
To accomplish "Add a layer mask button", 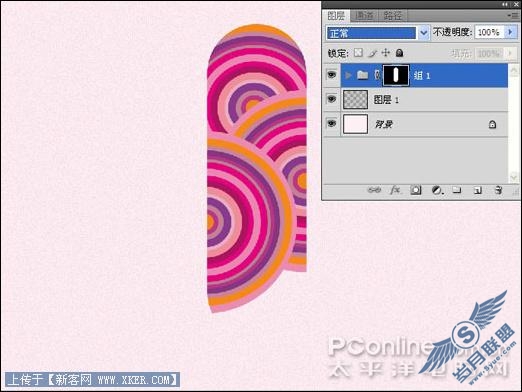I will tap(416, 190).
